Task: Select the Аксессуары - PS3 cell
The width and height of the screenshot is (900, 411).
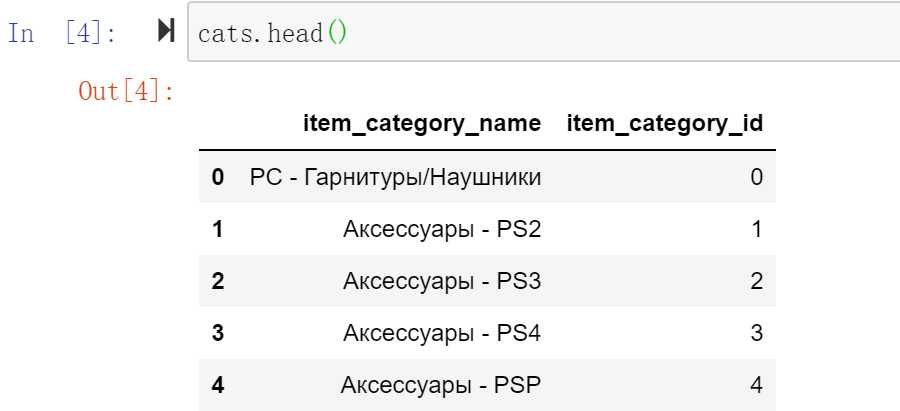Action: pyautogui.click(x=442, y=281)
